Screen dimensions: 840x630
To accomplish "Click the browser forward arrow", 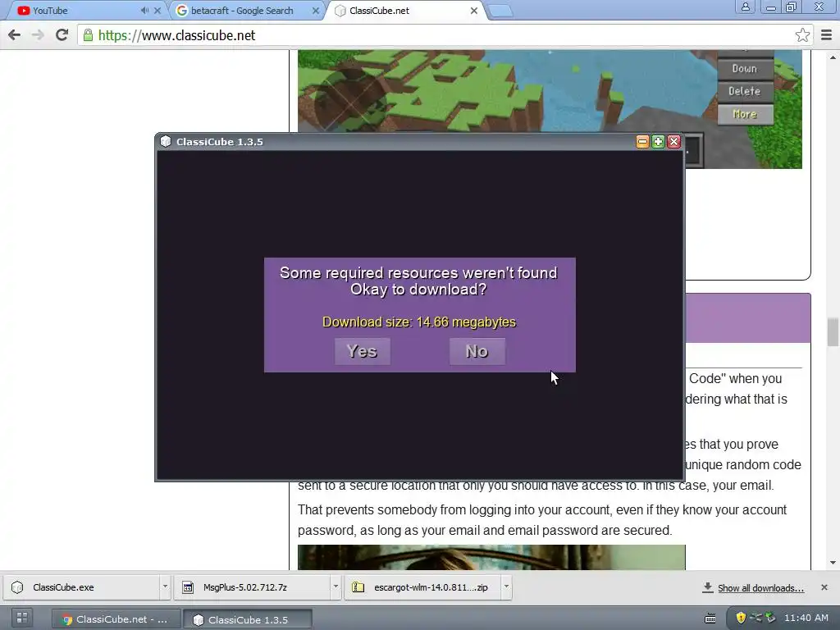I will pos(38,35).
